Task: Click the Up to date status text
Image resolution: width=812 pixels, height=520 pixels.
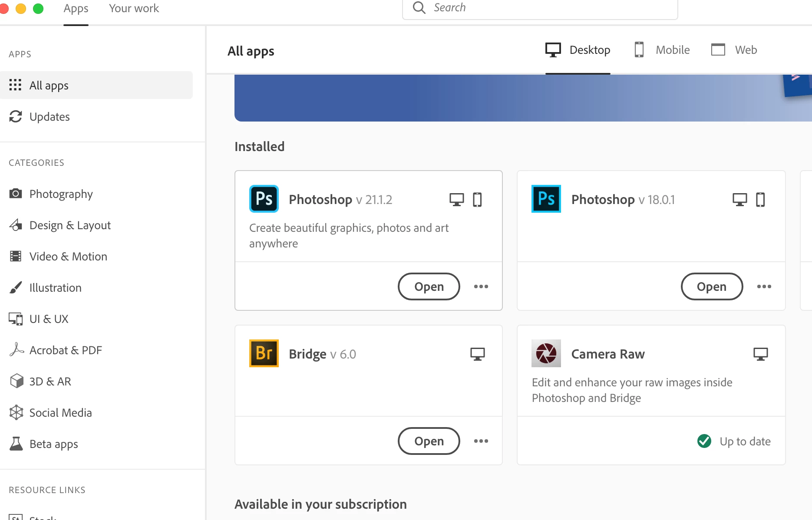Action: pyautogui.click(x=745, y=441)
